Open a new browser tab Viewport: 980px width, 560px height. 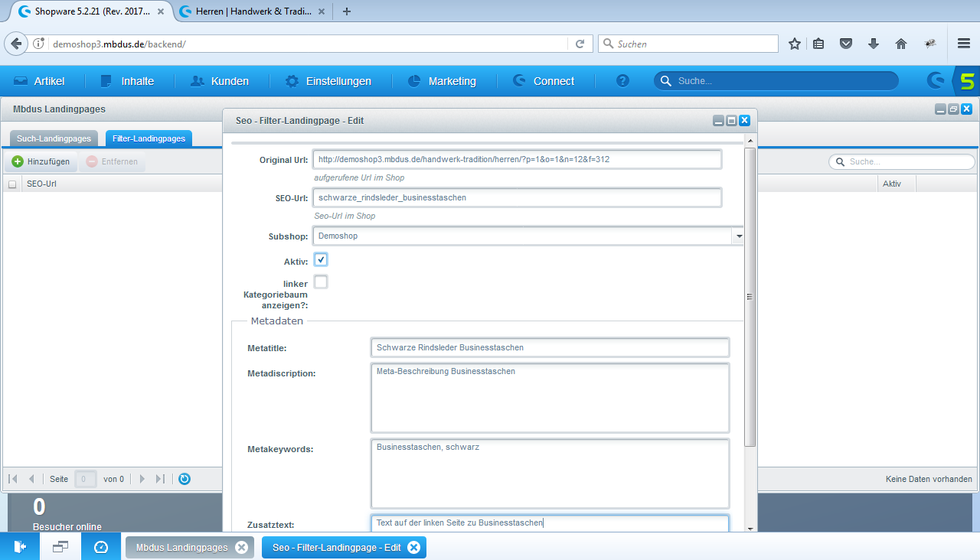(x=347, y=11)
